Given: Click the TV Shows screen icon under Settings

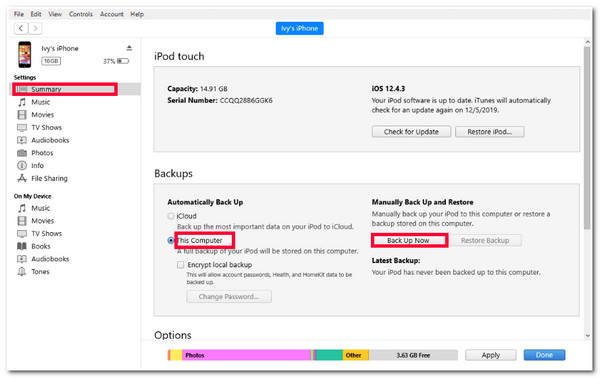Looking at the screenshot, I should tap(22, 127).
